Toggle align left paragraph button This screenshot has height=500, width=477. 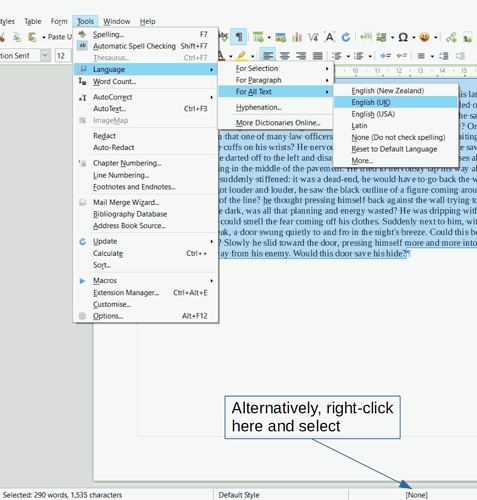point(268,56)
